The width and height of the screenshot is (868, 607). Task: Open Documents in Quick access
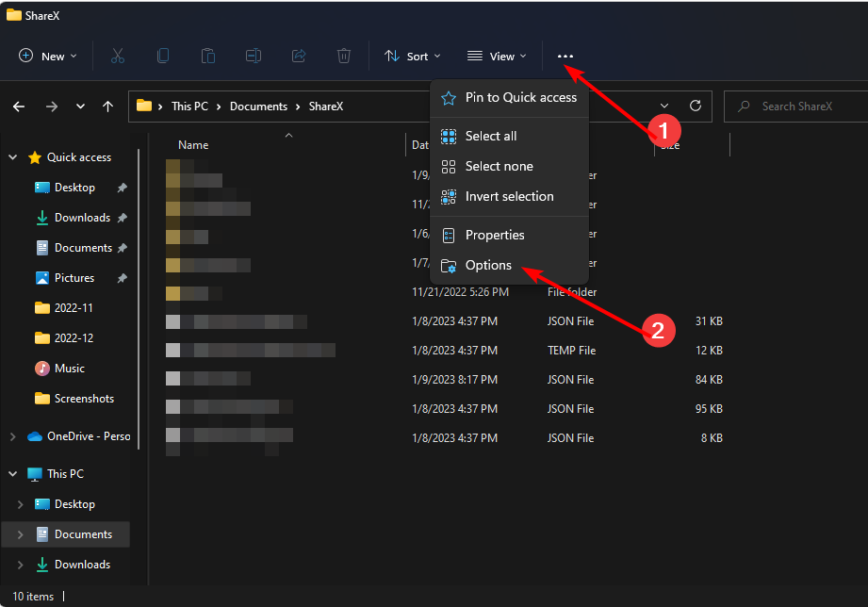tap(84, 248)
